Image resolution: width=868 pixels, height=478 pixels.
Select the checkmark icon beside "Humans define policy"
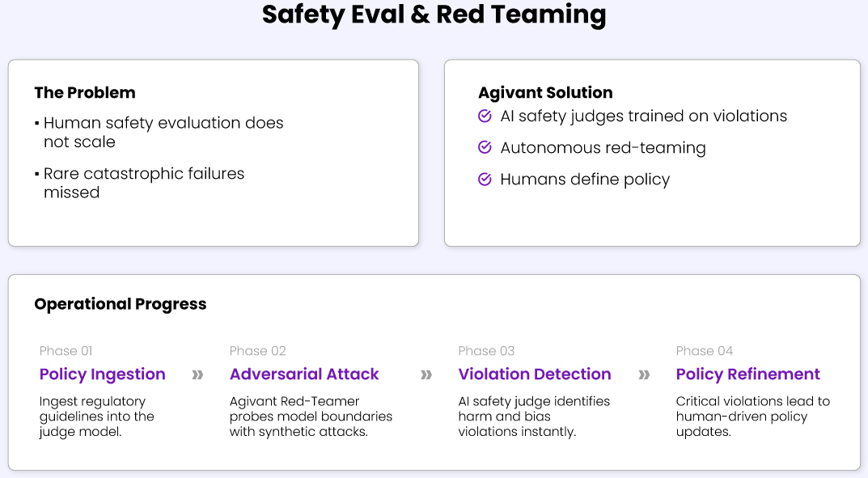coord(485,180)
